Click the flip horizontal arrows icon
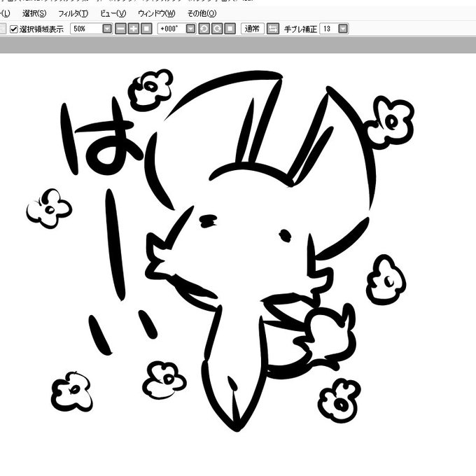The height and width of the screenshot is (476, 476). click(273, 29)
